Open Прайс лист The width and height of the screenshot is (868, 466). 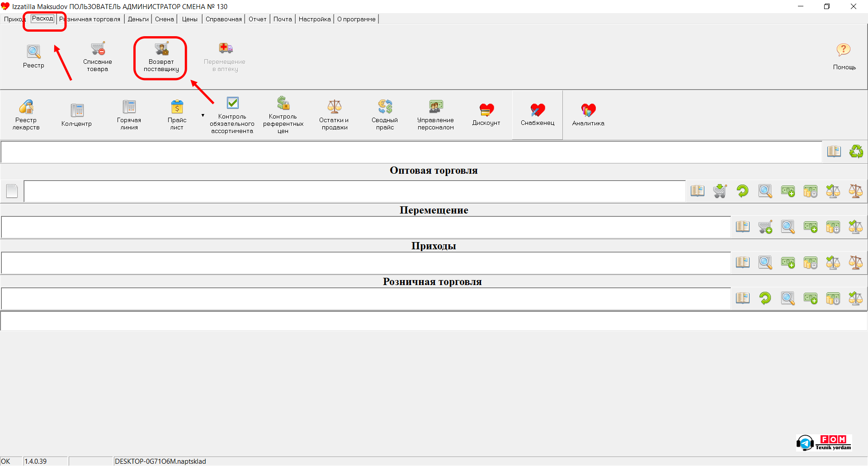pos(177,115)
